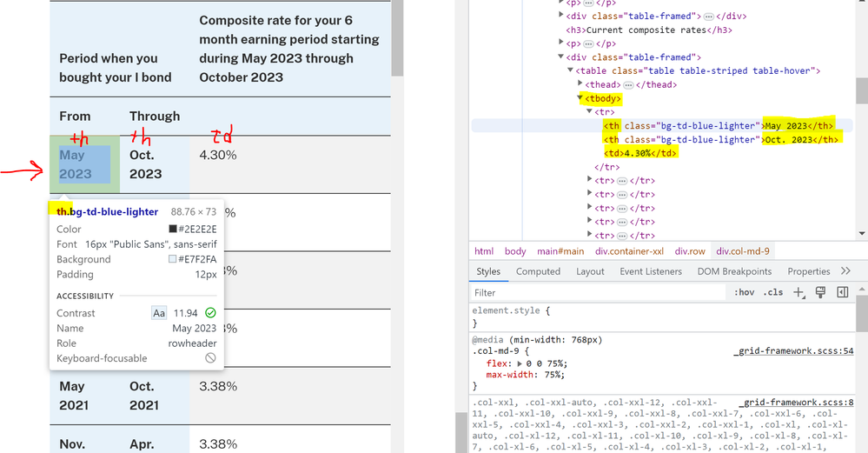Click the 4.30% rate cell in the page table
This screenshot has width=868, height=453.
[x=290, y=164]
